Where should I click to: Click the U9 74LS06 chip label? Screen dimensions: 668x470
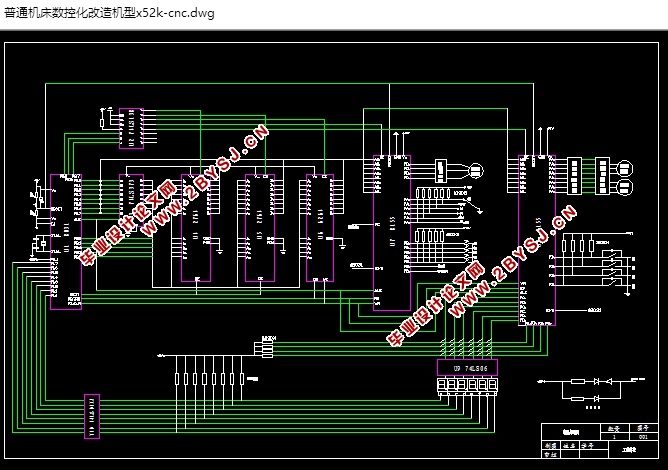pos(466,369)
